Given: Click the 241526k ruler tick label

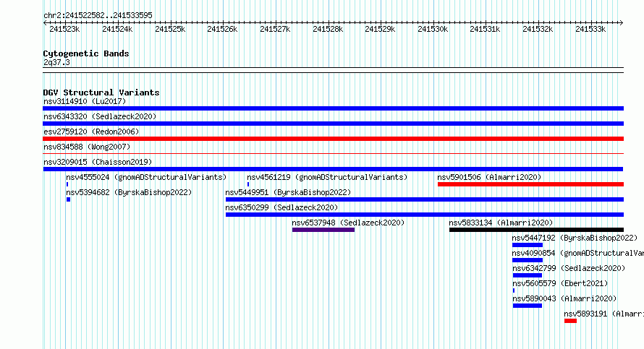Looking at the screenshot, I should (222, 29).
